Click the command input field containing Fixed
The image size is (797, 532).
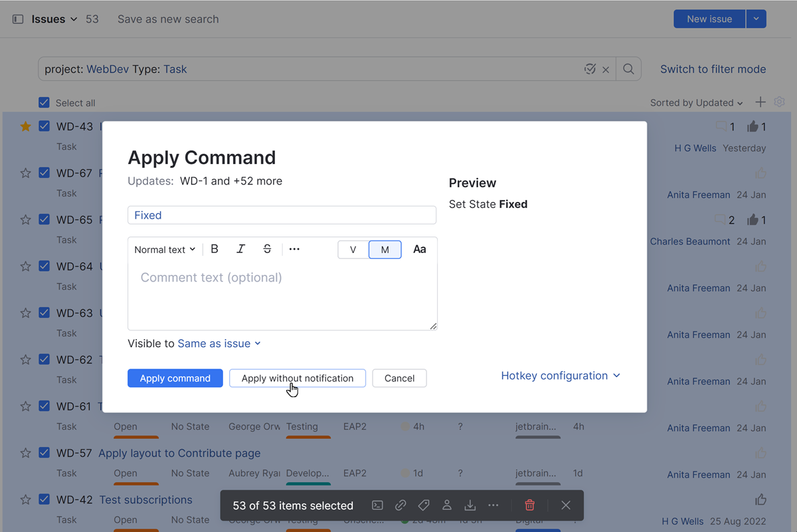click(x=282, y=215)
